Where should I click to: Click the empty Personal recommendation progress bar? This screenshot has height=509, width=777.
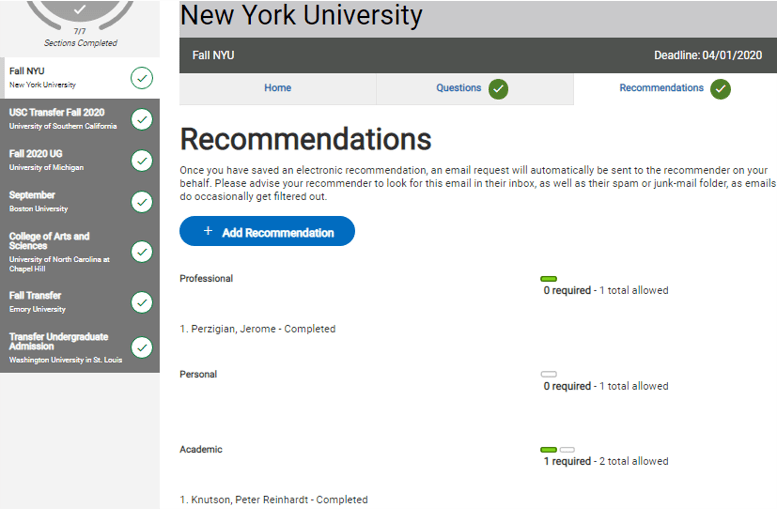(x=548, y=374)
